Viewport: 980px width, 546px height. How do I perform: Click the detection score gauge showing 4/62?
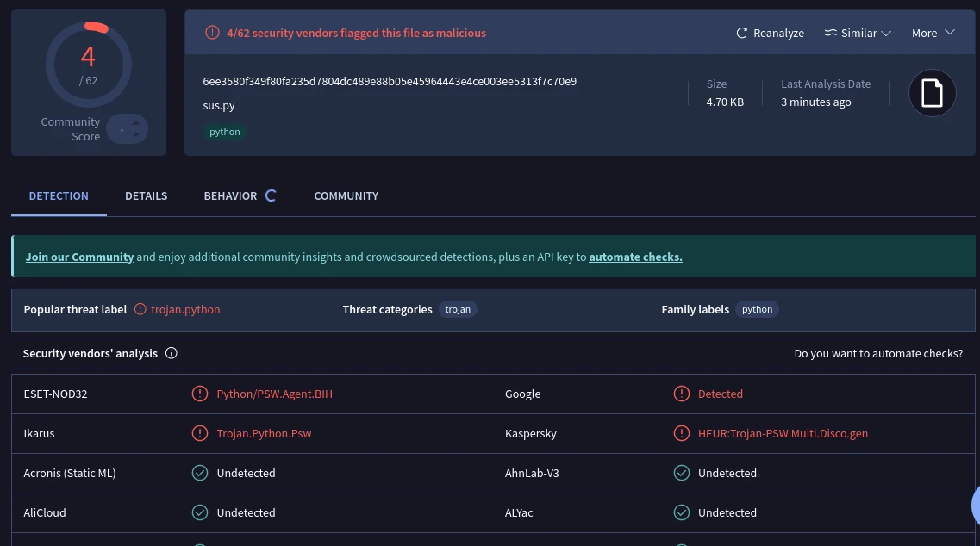tap(88, 65)
